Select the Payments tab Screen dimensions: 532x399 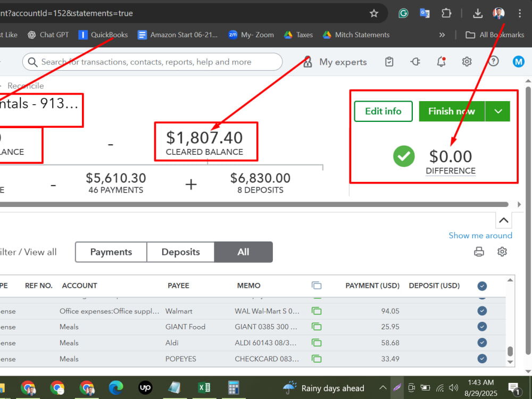point(111,252)
